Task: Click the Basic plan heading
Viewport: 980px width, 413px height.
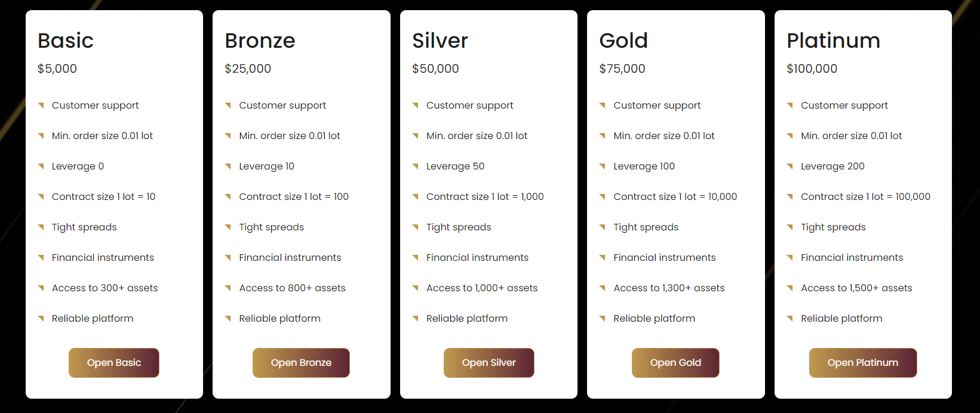Action: point(66,41)
